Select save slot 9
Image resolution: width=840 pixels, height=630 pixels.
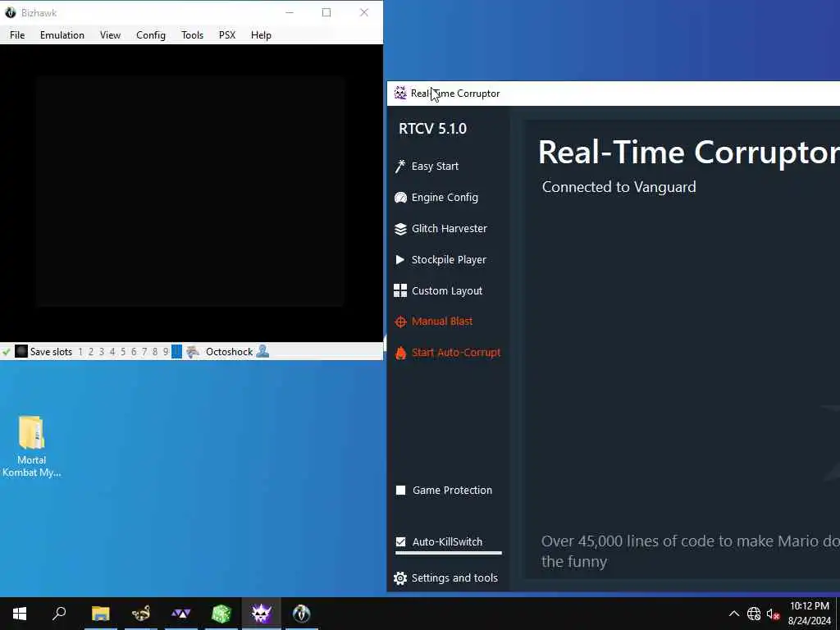tap(166, 352)
